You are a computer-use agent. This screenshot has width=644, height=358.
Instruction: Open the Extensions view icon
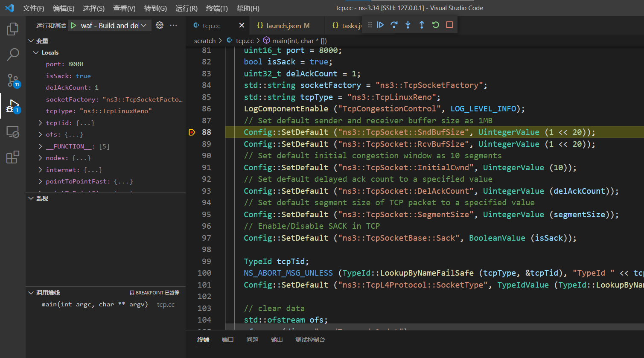[x=13, y=157]
